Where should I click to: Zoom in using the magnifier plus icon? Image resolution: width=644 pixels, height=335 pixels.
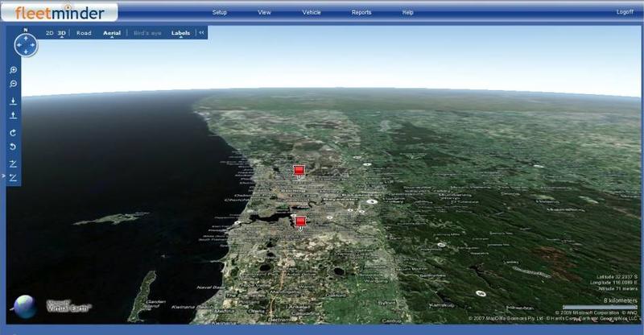pyautogui.click(x=13, y=70)
